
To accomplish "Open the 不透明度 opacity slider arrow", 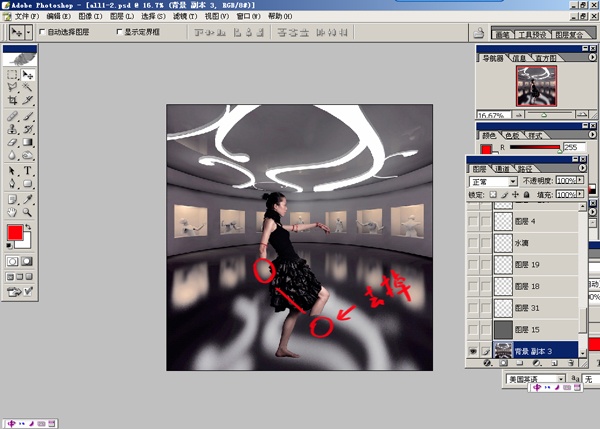I will click(x=580, y=180).
